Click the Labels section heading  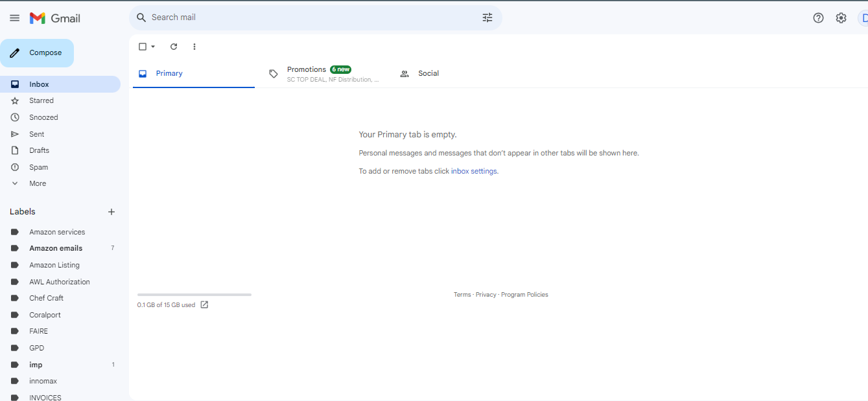pyautogui.click(x=23, y=212)
